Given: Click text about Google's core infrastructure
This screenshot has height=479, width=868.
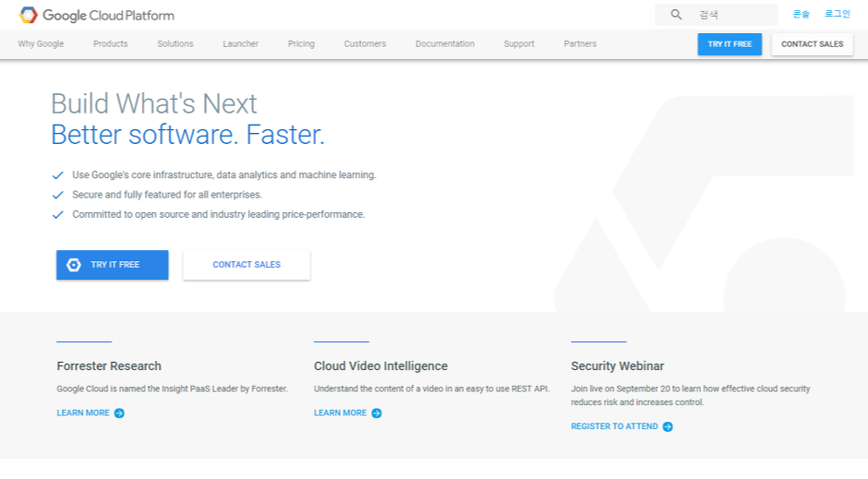Looking at the screenshot, I should click(x=224, y=174).
